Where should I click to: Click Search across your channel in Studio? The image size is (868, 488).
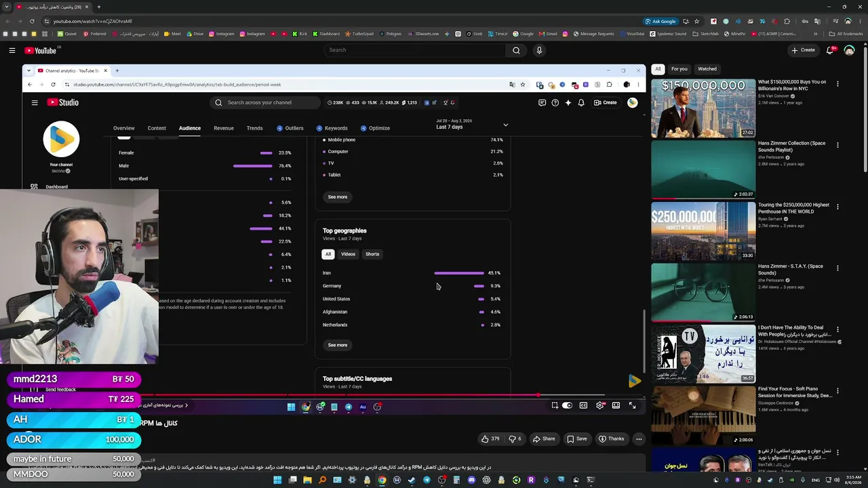(x=264, y=102)
